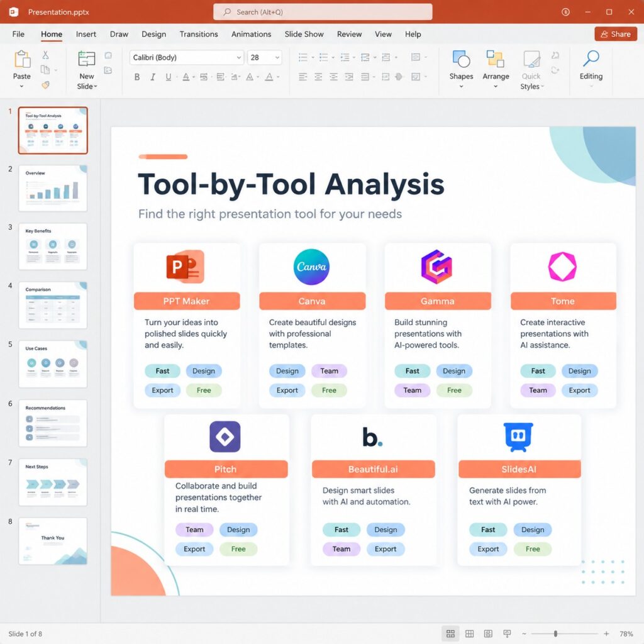Expand the Editing dropdown arrow
The width and height of the screenshot is (644, 644).
591,86
